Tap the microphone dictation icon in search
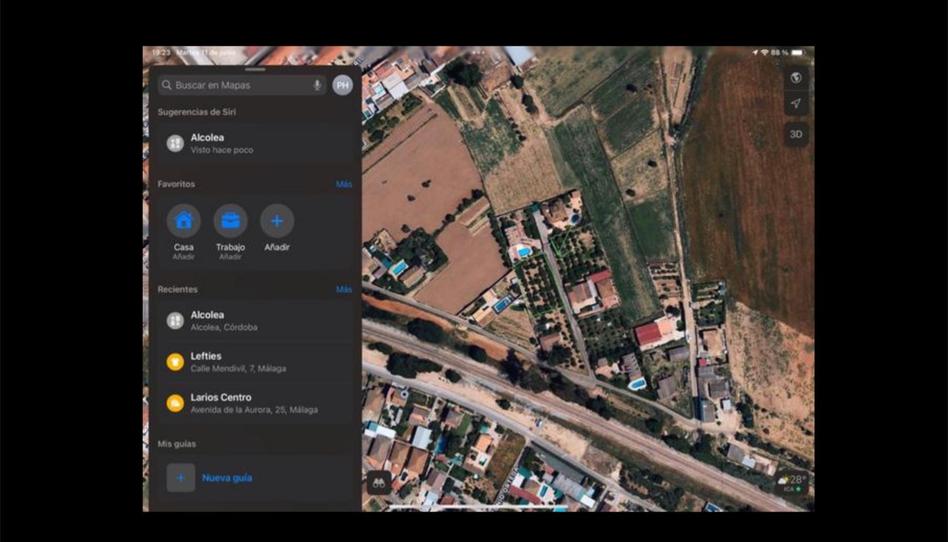Viewport: 948px width, 542px height. 317,86
